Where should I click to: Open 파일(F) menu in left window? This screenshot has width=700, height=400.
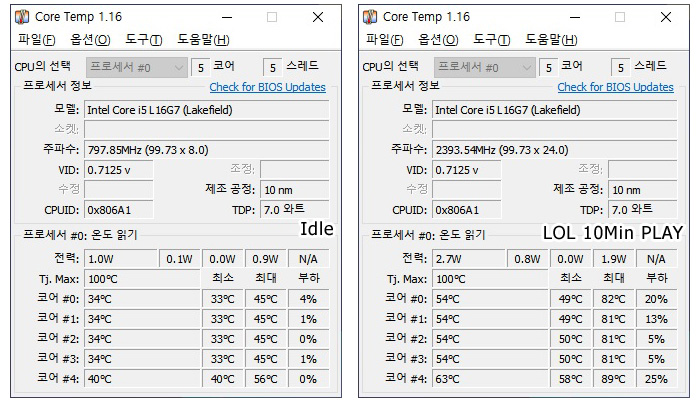(x=37, y=40)
